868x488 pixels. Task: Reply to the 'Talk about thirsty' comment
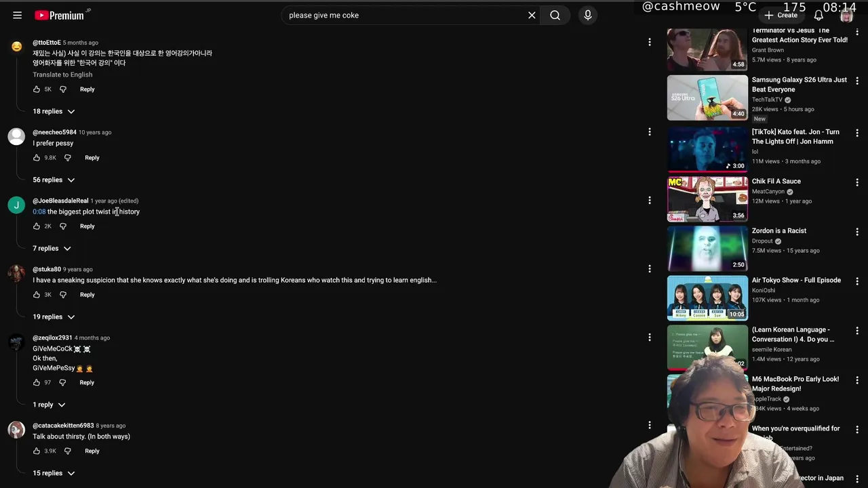[x=92, y=451]
